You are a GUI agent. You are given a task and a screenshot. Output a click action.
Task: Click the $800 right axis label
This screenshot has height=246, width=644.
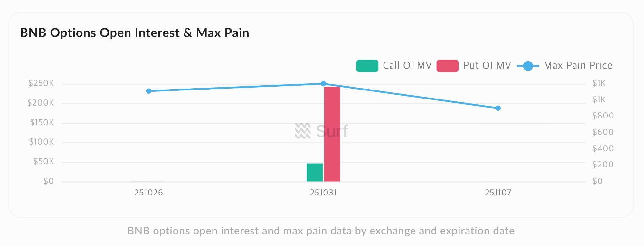[x=603, y=116]
